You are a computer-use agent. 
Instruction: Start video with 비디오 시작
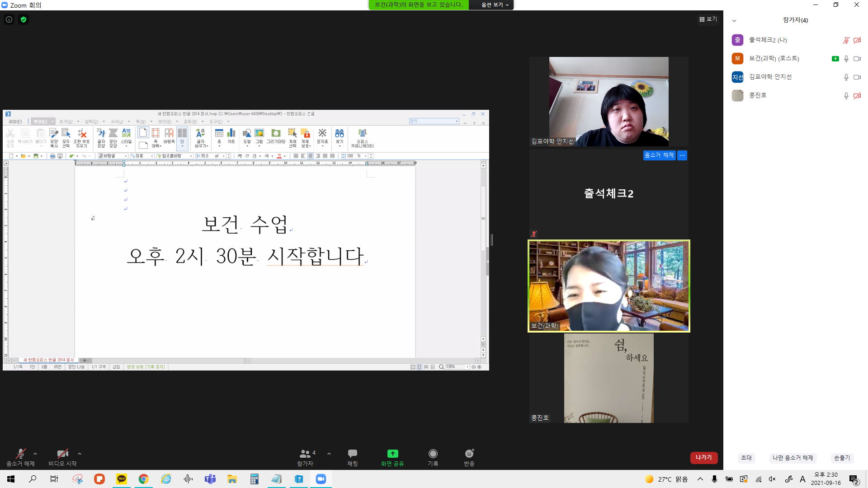click(62, 457)
